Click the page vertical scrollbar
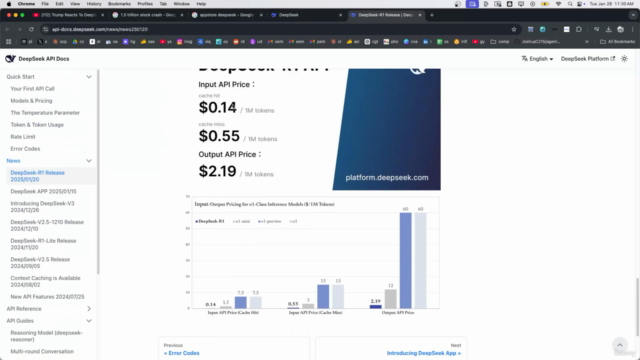The image size is (640, 360). tap(637, 306)
